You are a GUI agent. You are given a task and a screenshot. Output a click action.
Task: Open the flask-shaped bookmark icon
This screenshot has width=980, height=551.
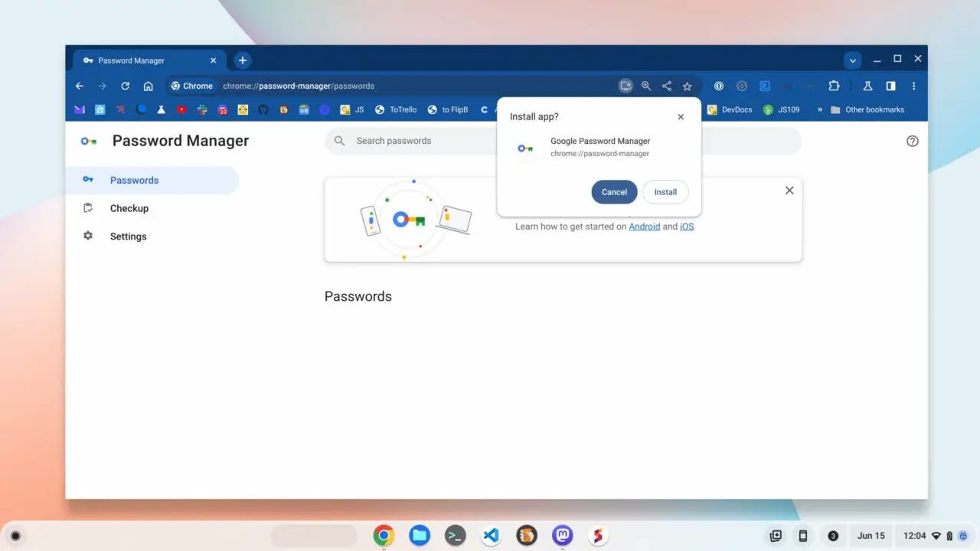[162, 109]
